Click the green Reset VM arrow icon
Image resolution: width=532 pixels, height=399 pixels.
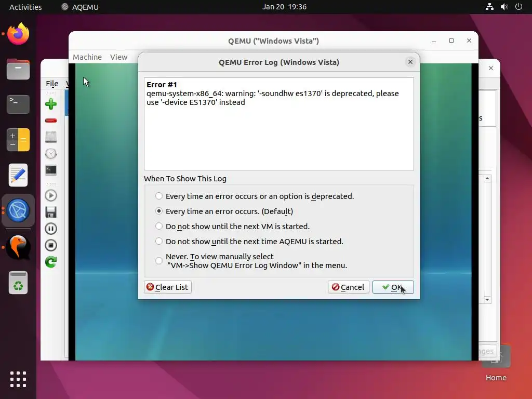[51, 262]
